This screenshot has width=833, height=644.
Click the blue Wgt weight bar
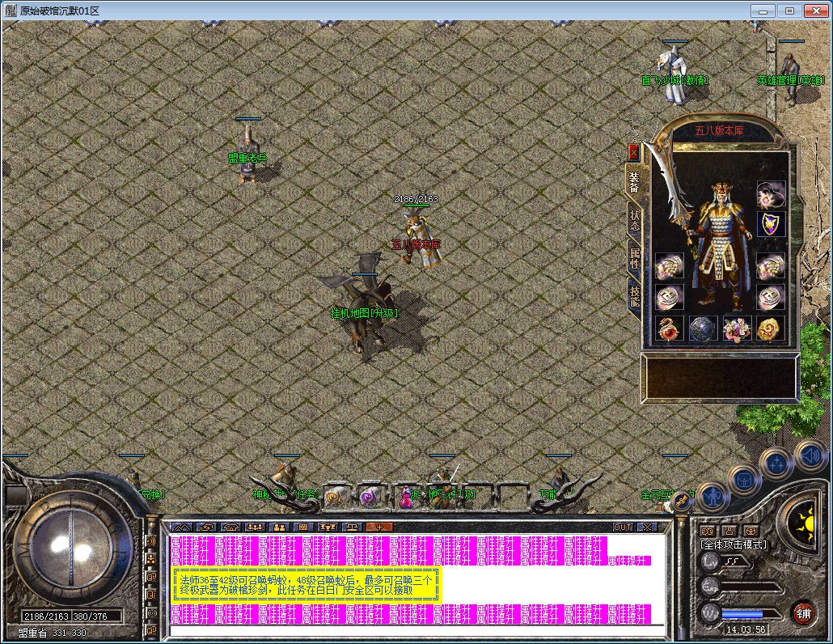click(x=741, y=613)
